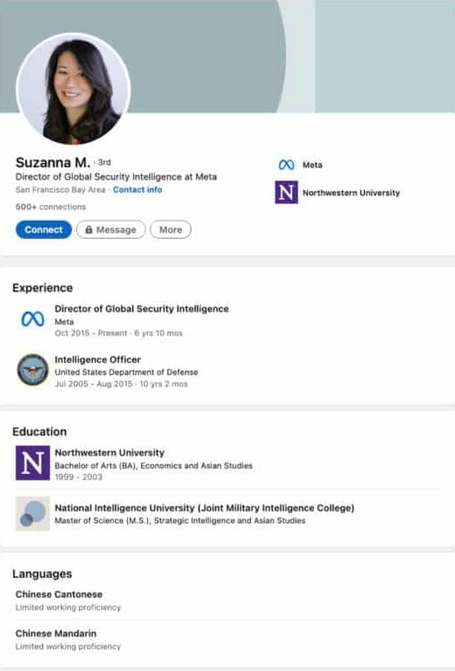Viewport: 455px width, 671px height.
Task: Open the Northwestern N logo under Education
Action: coord(33,463)
